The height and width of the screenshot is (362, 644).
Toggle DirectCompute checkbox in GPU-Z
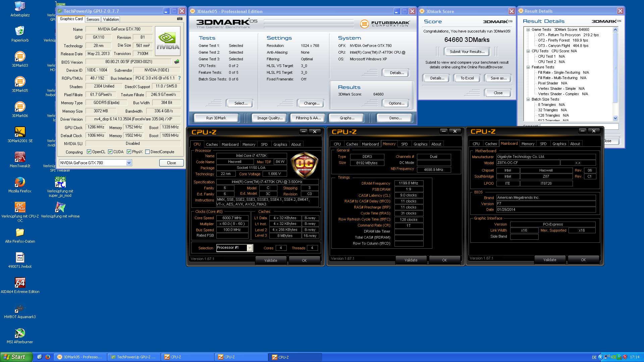147,152
